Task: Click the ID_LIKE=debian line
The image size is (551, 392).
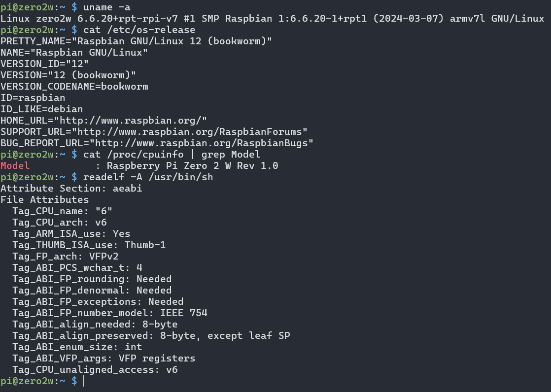Action: click(42, 109)
